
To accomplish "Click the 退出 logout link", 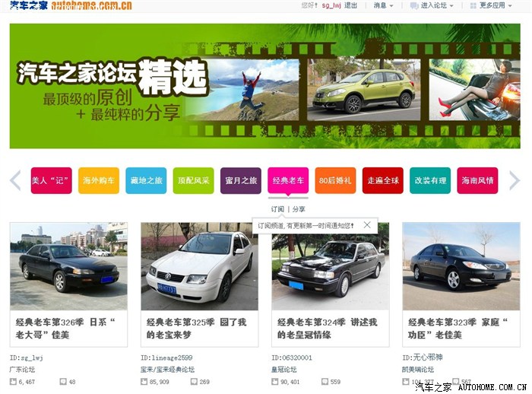I will [350, 5].
